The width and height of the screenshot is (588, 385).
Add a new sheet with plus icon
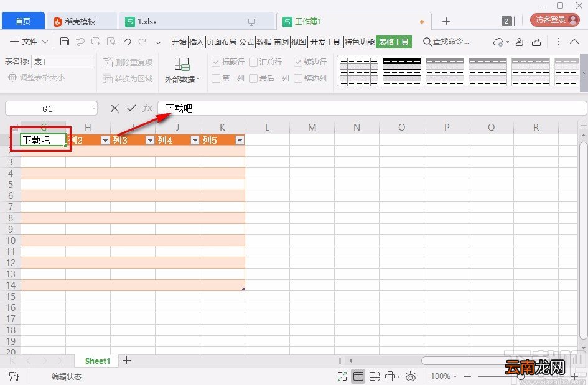tap(127, 361)
